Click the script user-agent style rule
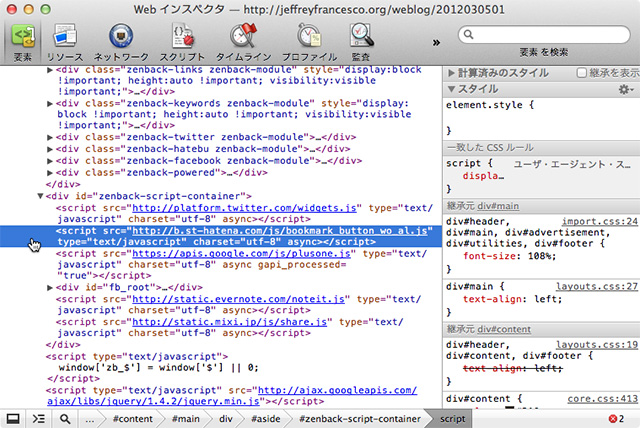The height and width of the screenshot is (428, 640). tap(541, 176)
